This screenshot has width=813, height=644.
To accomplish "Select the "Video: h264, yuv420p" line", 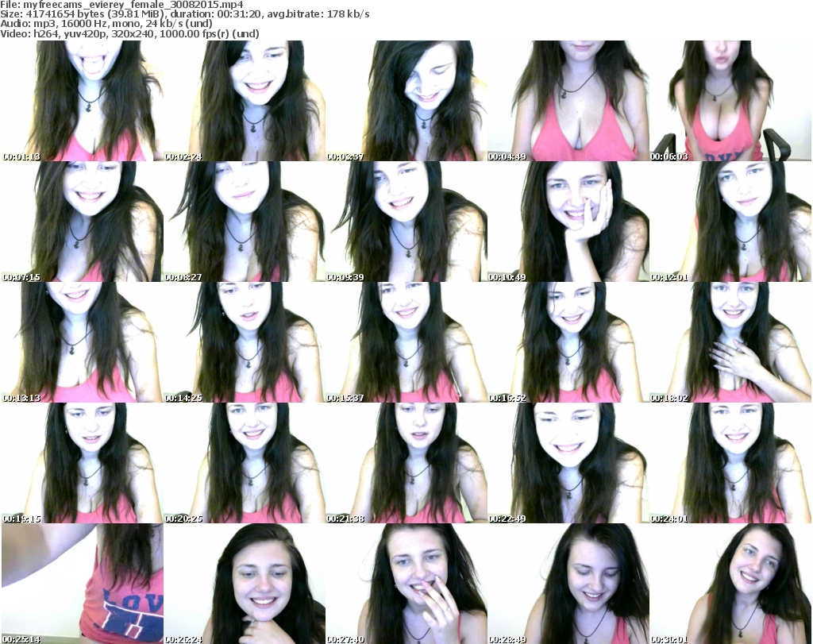I will pos(129,33).
